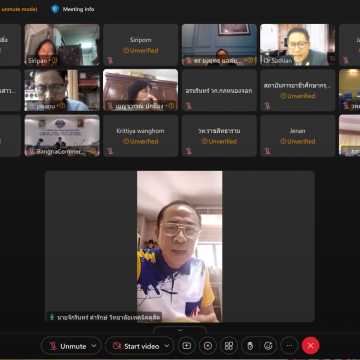The height and width of the screenshot is (360, 360).
Task: Start video from the toolbar
Action: 136,346
